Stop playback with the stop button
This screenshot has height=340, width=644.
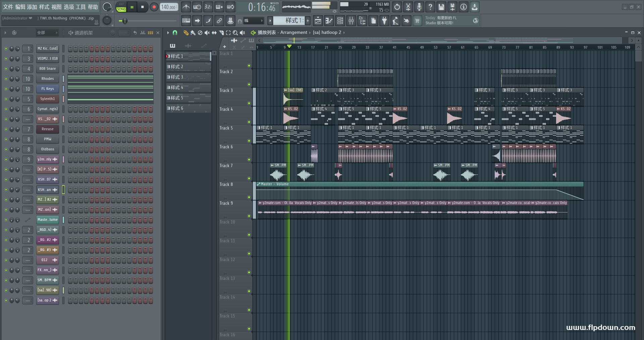[x=143, y=7]
